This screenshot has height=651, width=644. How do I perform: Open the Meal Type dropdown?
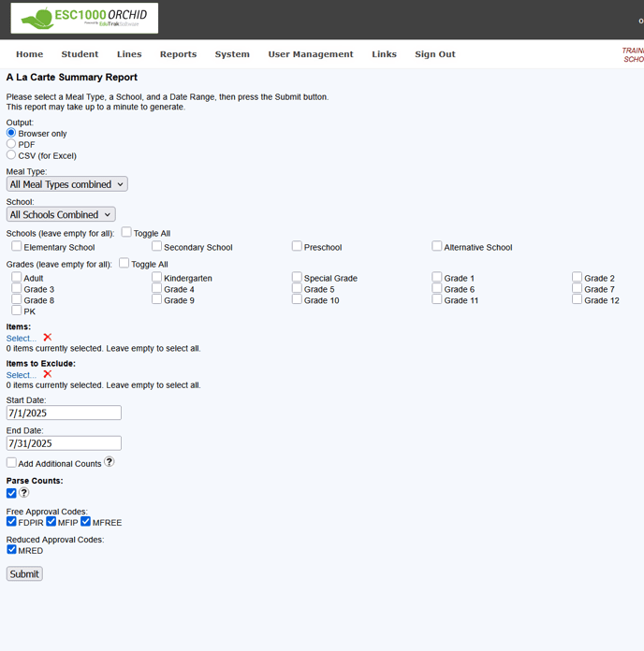click(x=66, y=184)
